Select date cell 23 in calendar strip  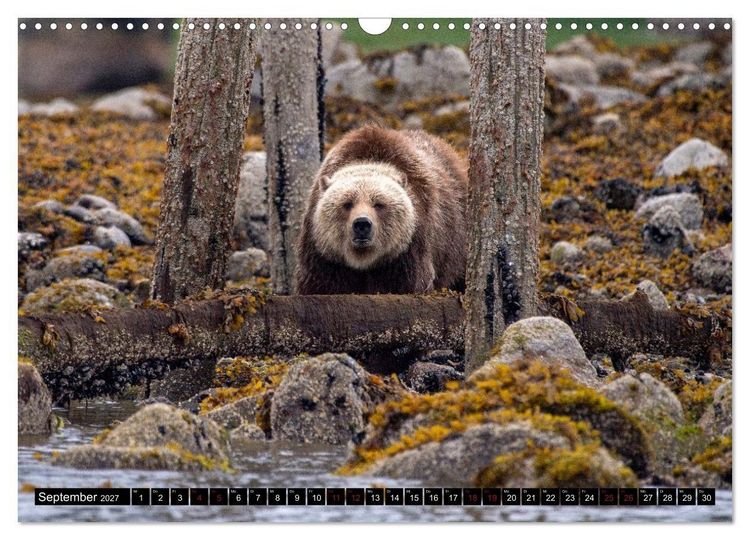tap(570, 497)
